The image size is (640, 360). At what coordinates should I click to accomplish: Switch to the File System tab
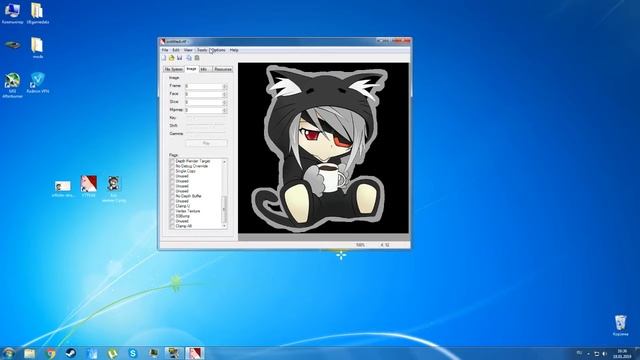click(173, 69)
